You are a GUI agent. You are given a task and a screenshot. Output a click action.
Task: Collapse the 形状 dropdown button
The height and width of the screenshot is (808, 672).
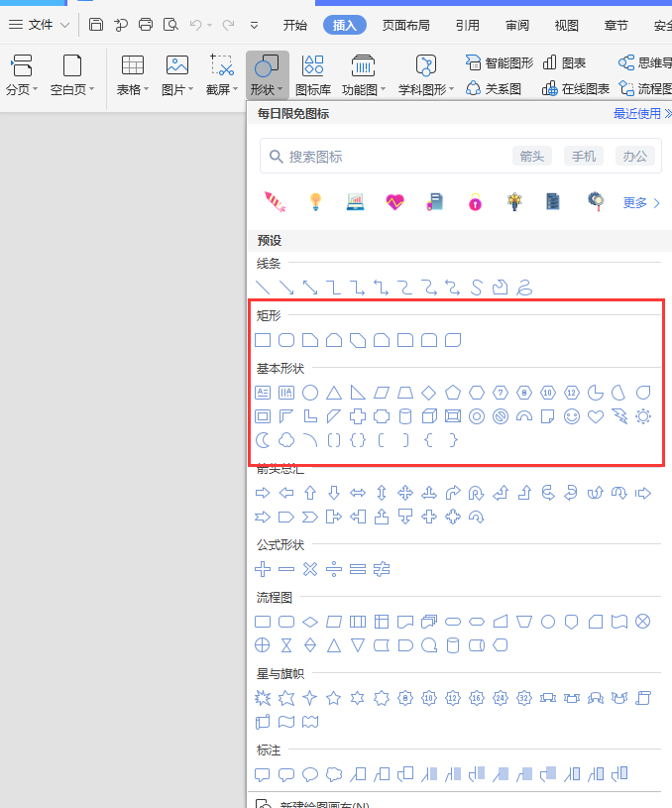267,75
